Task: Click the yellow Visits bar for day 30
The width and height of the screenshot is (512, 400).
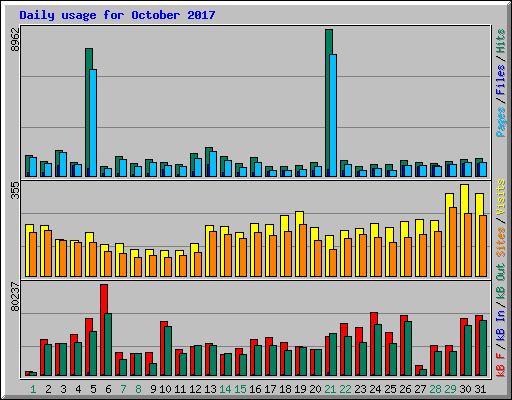Action: point(463,230)
